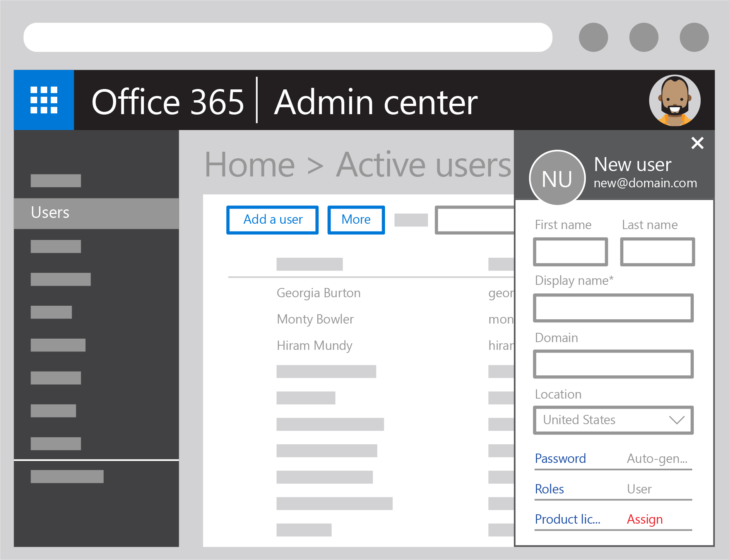
Task: Click the Domain input field
Action: point(613,364)
